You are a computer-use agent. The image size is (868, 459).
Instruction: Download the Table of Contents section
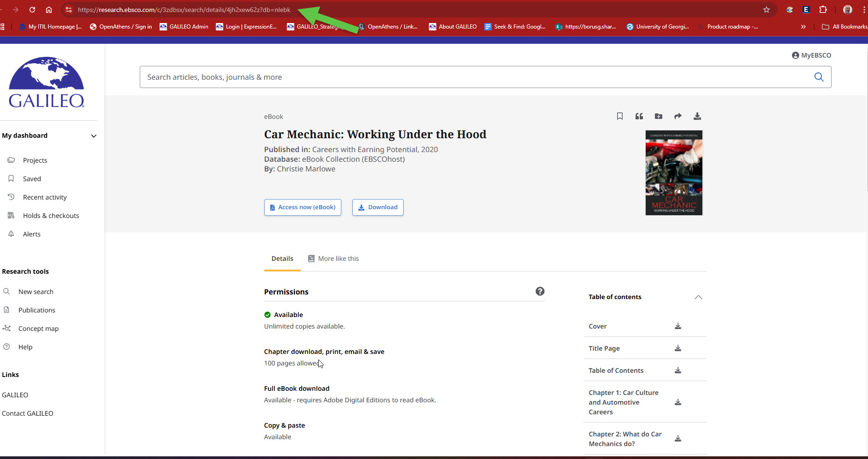click(678, 371)
